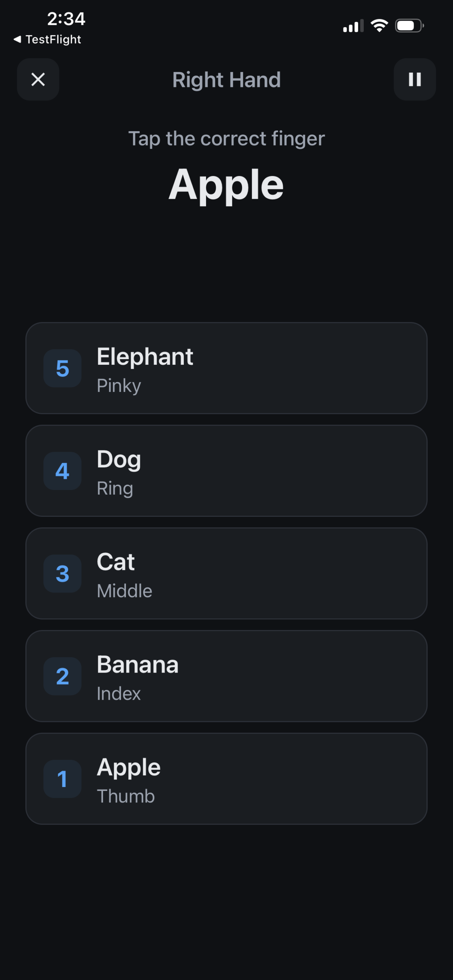The width and height of the screenshot is (453, 980).
Task: Click the Wi-Fi status icon
Action: (379, 26)
